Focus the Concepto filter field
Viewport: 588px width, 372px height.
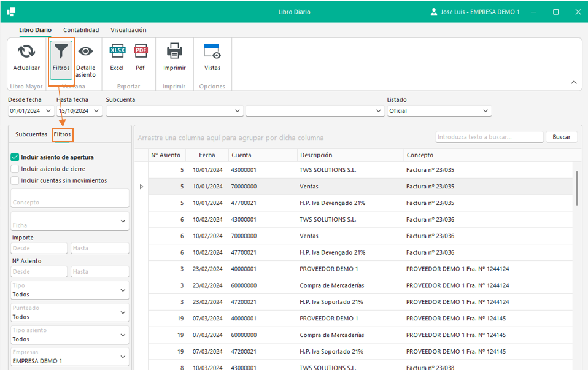point(70,198)
